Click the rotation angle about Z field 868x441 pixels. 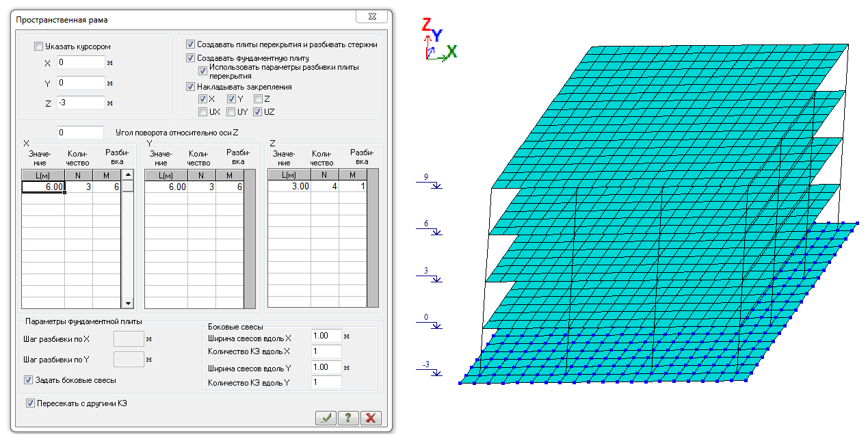tap(81, 132)
